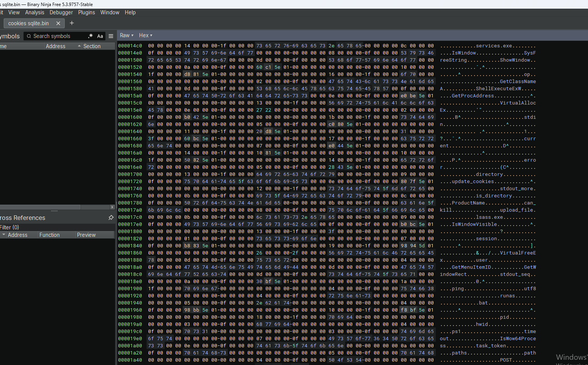Pin the Cross References panel
This screenshot has height=365, width=588.
pos(111,218)
